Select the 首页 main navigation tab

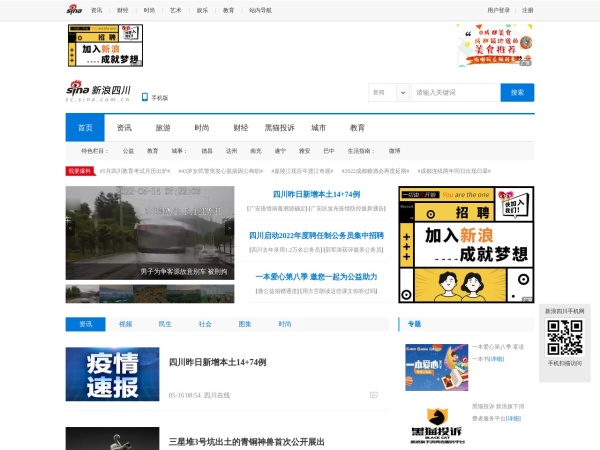tap(85, 128)
